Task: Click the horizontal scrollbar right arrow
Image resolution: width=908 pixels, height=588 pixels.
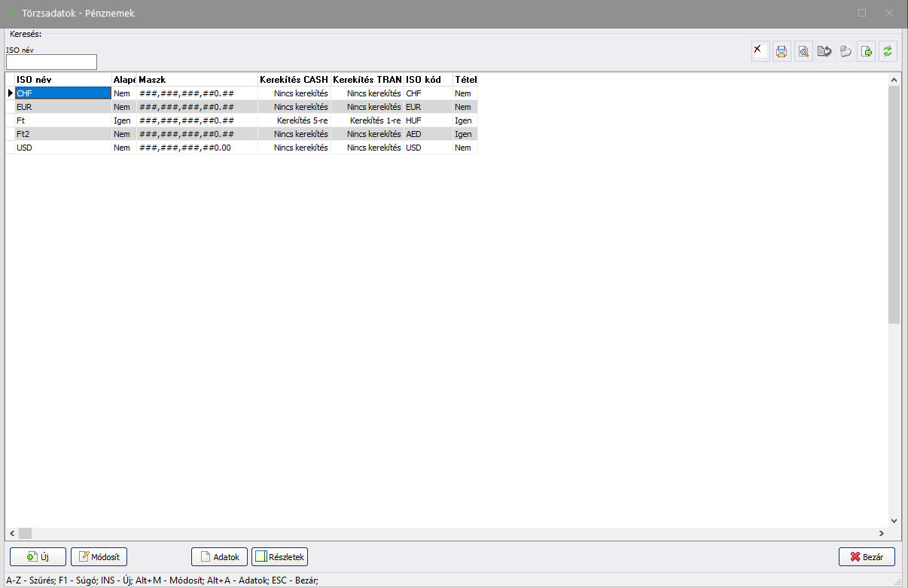Action: pos(882,533)
